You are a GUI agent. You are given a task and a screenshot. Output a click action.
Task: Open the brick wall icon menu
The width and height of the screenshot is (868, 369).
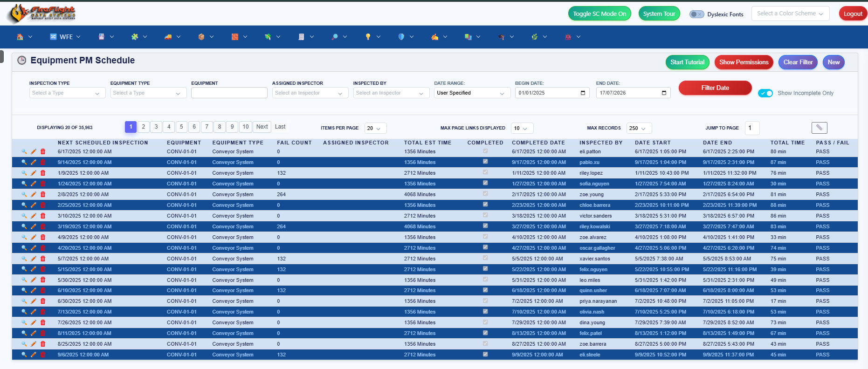click(239, 37)
